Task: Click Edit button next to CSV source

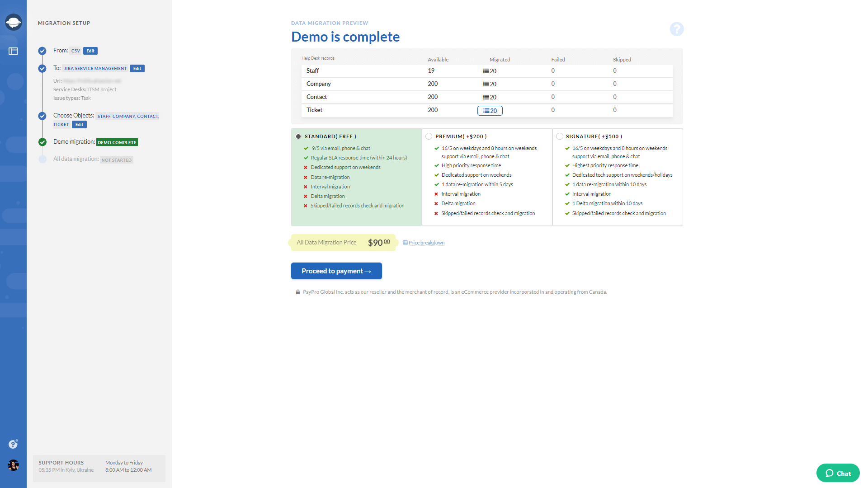Action: pos(90,51)
